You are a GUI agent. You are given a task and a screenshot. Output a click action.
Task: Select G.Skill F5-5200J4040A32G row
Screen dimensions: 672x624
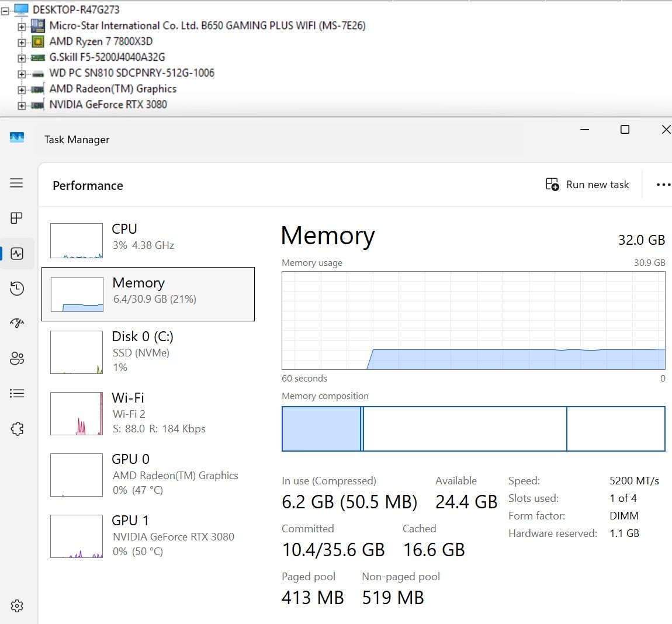pos(107,57)
